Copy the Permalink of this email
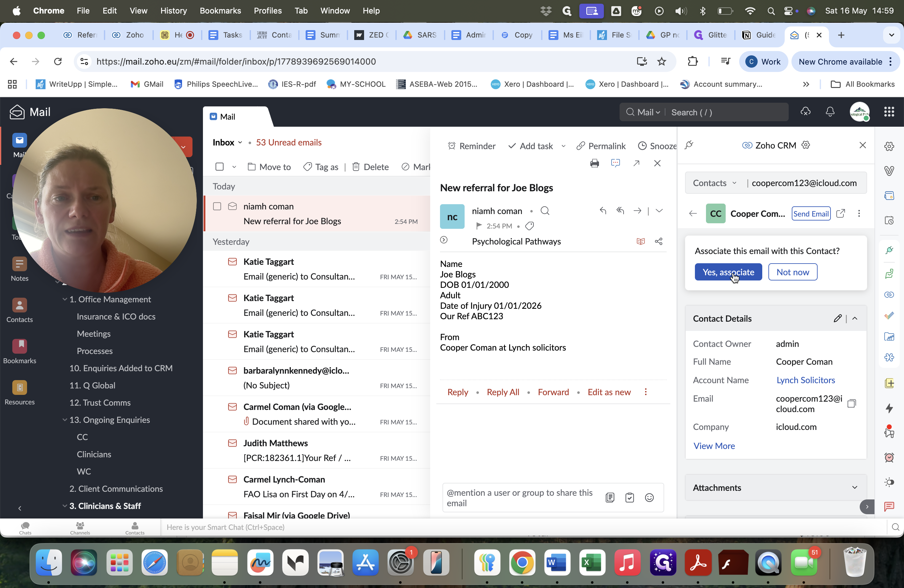Viewport: 904px width, 588px height. point(601,146)
